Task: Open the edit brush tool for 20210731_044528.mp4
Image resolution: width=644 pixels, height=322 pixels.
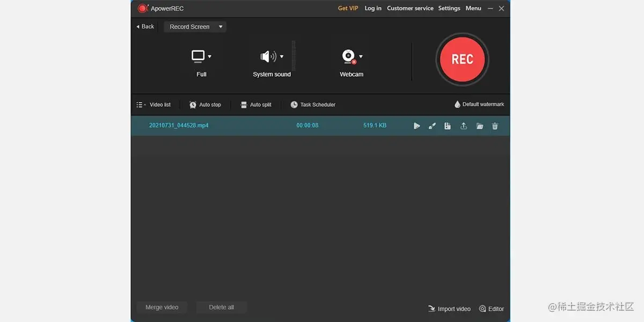Action: point(432,126)
